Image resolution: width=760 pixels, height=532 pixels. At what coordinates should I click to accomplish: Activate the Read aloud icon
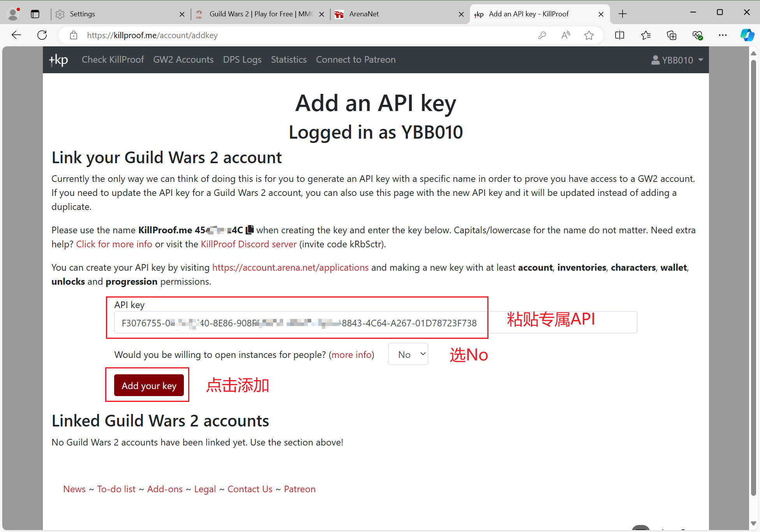coord(566,35)
